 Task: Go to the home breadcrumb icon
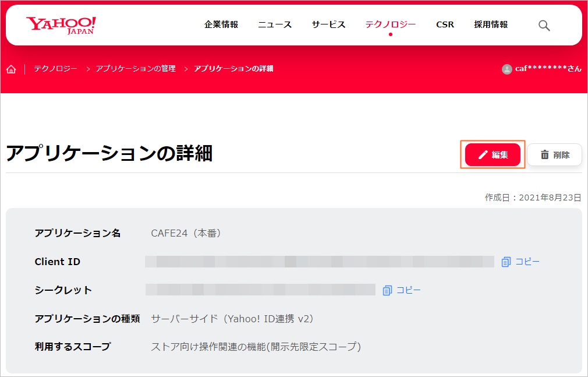click(11, 69)
